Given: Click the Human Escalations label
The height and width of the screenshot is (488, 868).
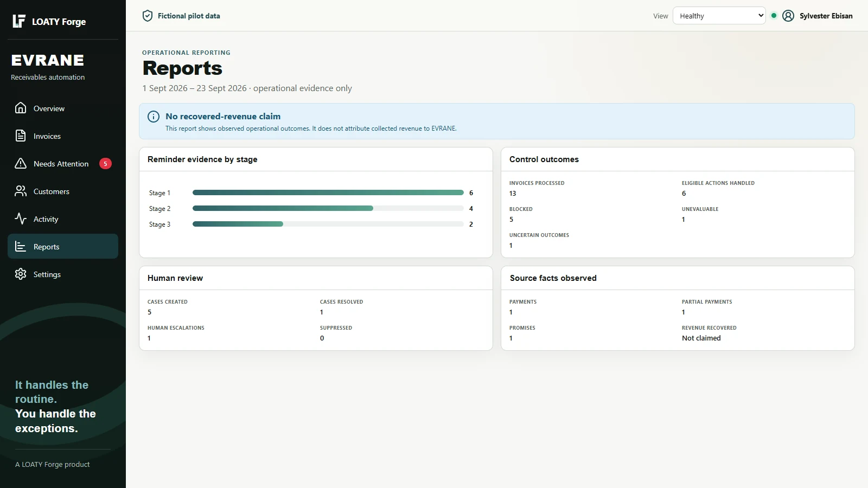Looking at the screenshot, I should [176, 328].
